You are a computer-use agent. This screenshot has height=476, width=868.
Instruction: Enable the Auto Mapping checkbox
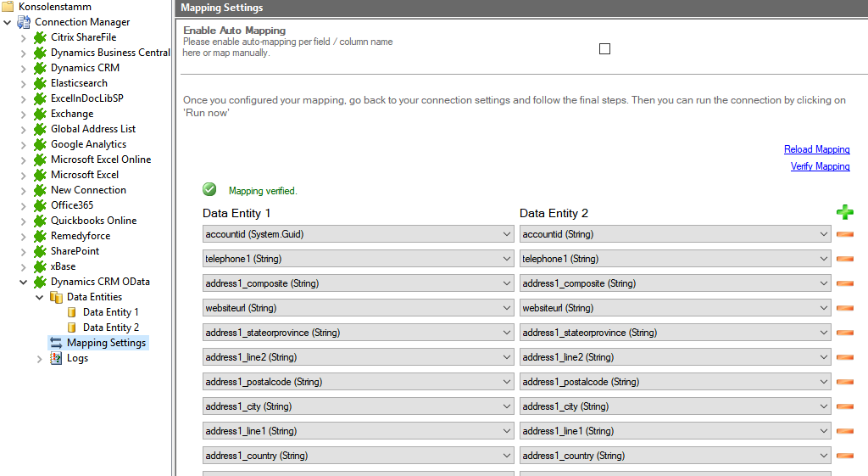tap(604, 49)
